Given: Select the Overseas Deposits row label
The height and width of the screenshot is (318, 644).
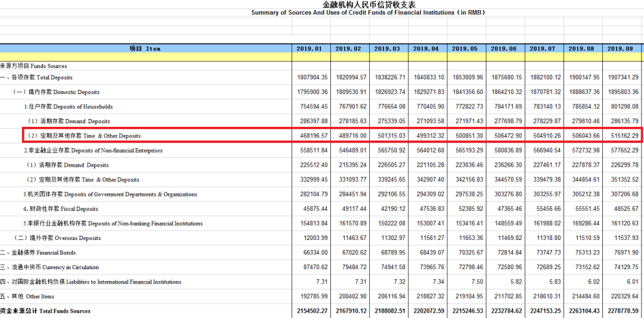Looking at the screenshot, I should 57,238.
